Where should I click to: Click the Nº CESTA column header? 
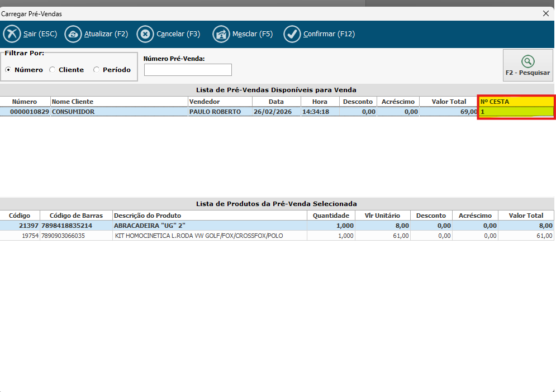(x=515, y=102)
